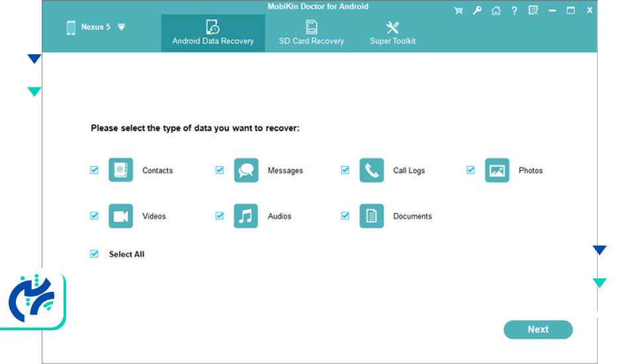The width and height of the screenshot is (640, 364).
Task: Click the Audios music note icon
Action: click(x=246, y=216)
